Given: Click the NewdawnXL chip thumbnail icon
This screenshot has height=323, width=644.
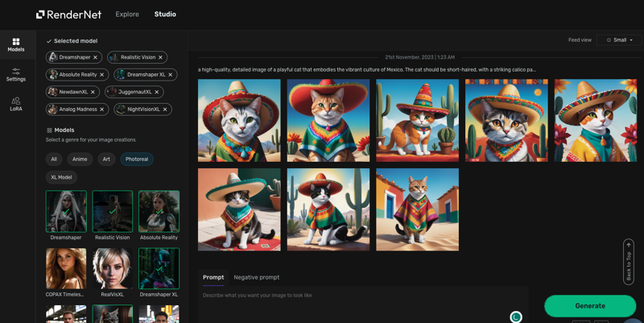Looking at the screenshot, I should click(x=53, y=92).
